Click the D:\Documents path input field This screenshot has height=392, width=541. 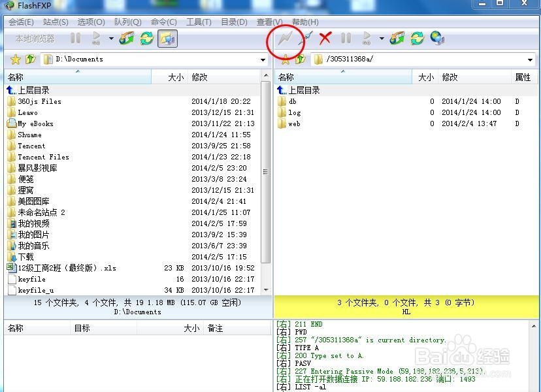[x=154, y=59]
